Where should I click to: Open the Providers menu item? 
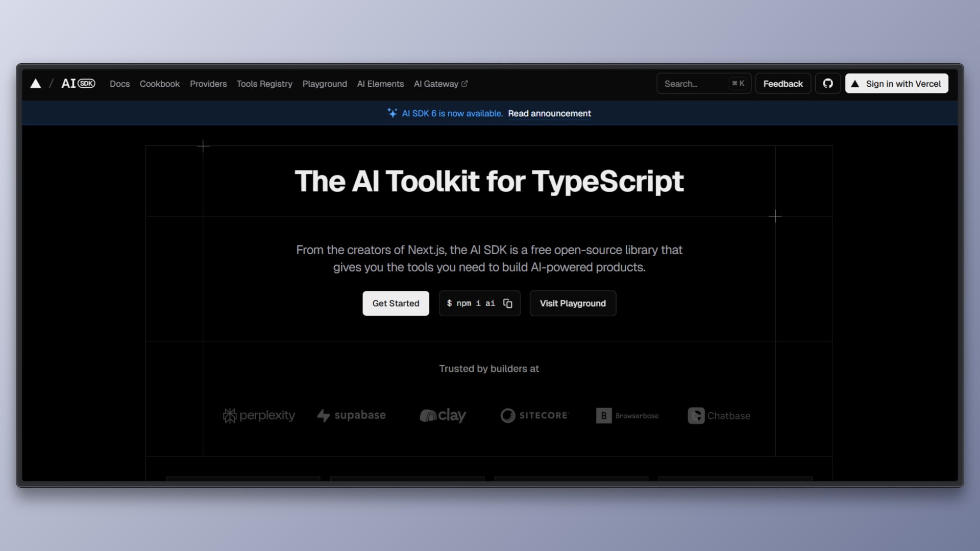point(208,84)
